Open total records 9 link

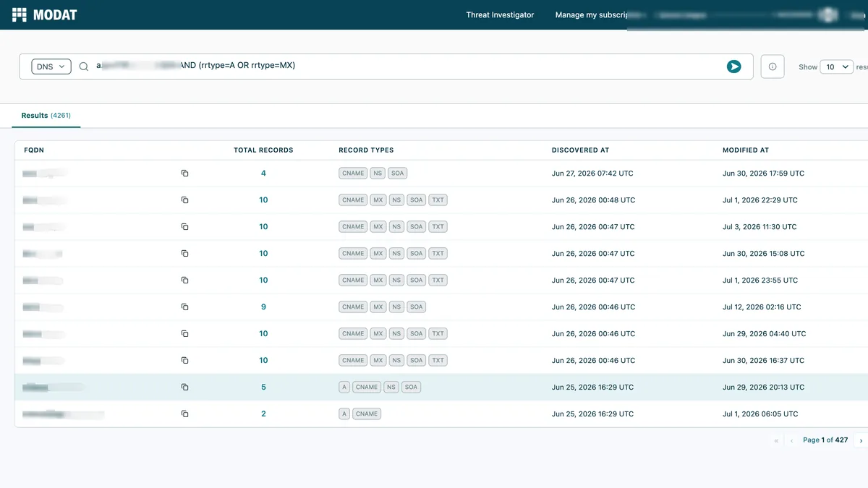point(263,307)
